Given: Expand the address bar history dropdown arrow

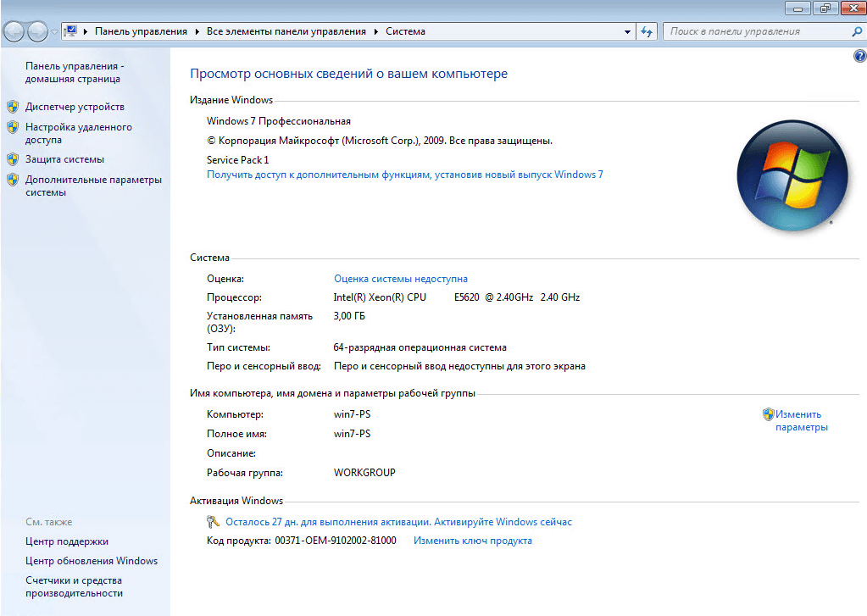Looking at the screenshot, I should tap(628, 31).
